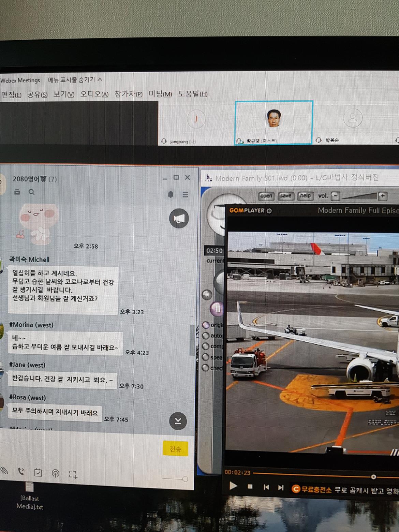Collapse the Webex menu bar chevron
This screenshot has width=399, height=532.
[100, 79]
